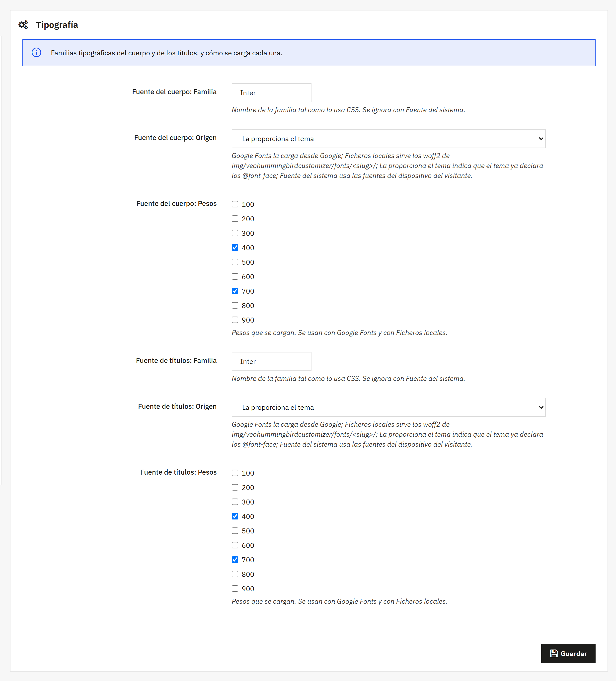Viewport: 616px width, 681px height.
Task: Check the 200 weight for Fuente de títulos
Action: point(235,487)
